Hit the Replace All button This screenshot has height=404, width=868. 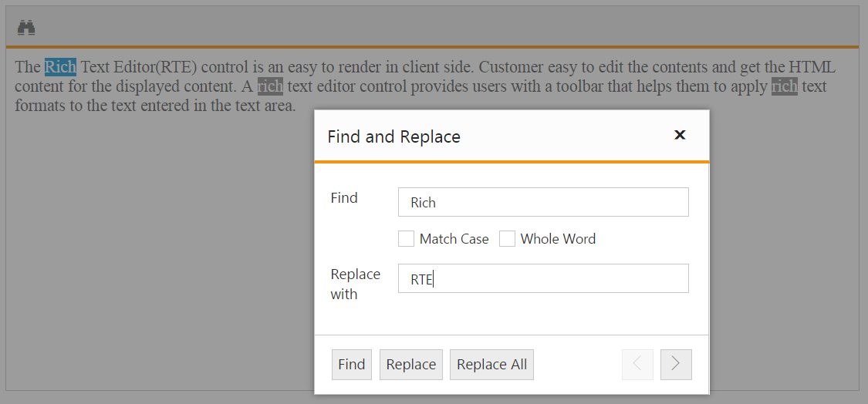(x=491, y=365)
